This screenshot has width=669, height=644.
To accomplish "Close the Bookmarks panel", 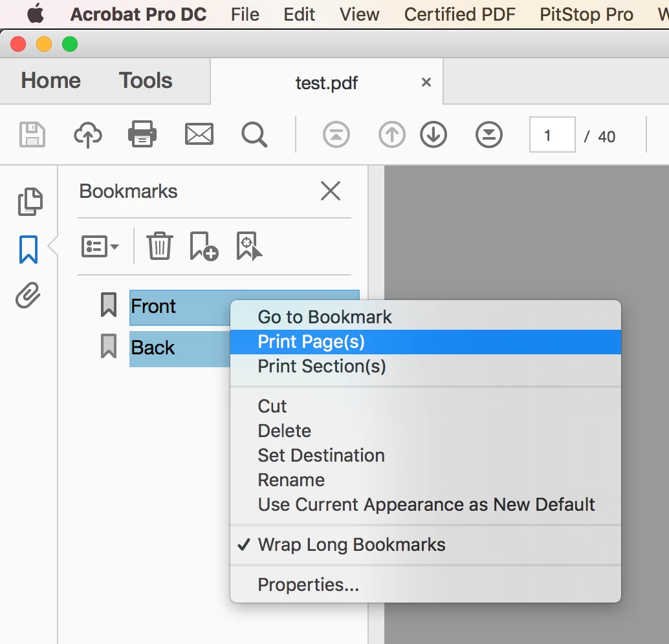I will click(331, 191).
